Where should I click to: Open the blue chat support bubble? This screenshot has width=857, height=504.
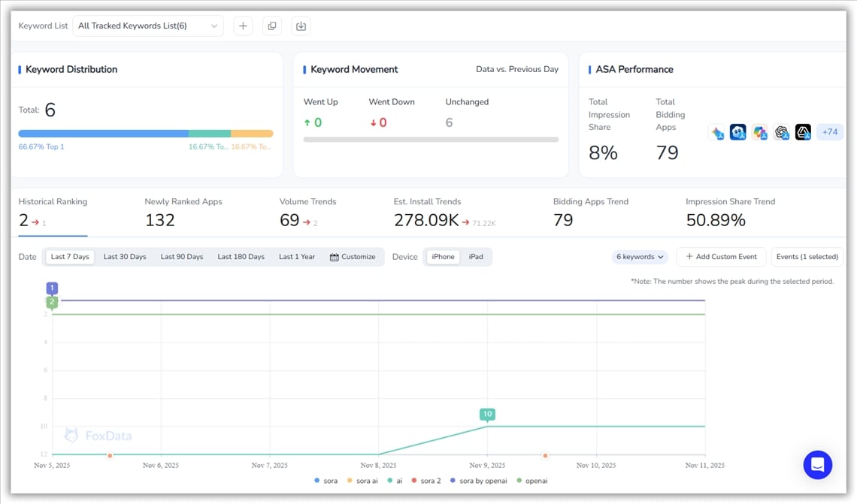point(817,464)
